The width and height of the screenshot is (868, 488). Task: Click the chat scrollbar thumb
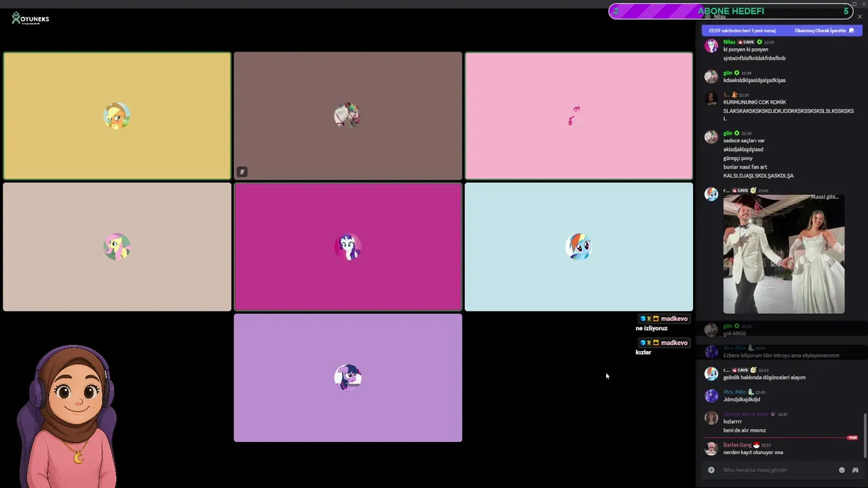pos(865,436)
